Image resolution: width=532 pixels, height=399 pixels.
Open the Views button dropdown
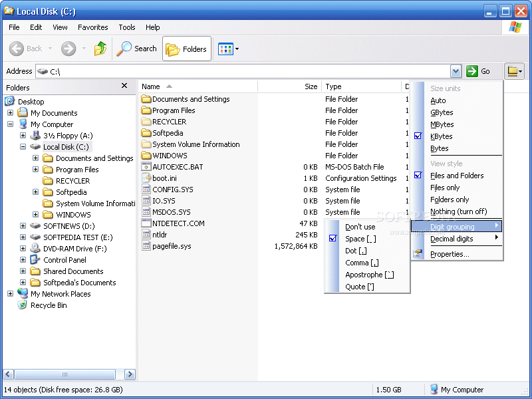[237, 49]
